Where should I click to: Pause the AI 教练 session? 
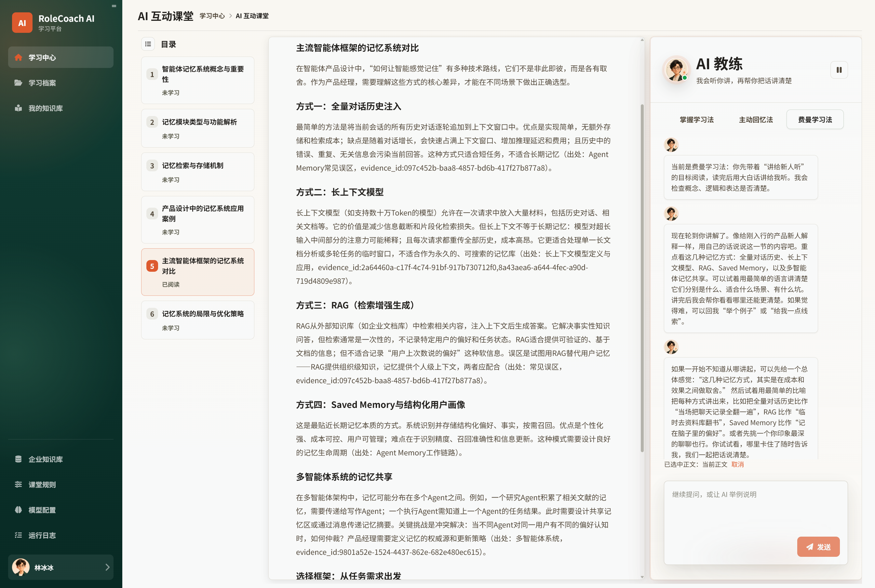[839, 70]
